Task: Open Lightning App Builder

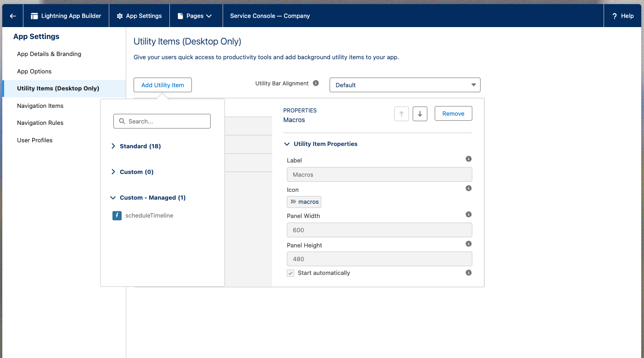Action: [x=66, y=16]
